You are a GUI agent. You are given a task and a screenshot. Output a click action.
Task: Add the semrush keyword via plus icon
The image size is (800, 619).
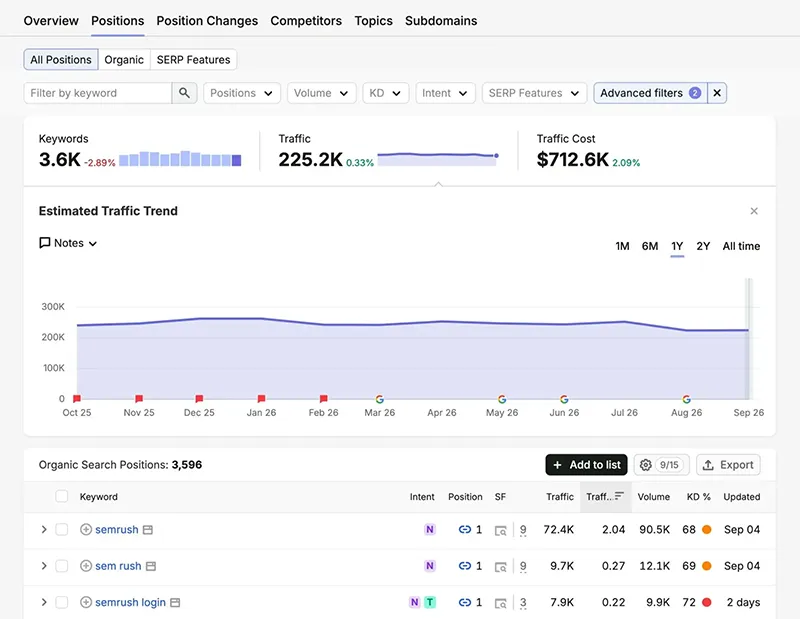click(x=86, y=530)
